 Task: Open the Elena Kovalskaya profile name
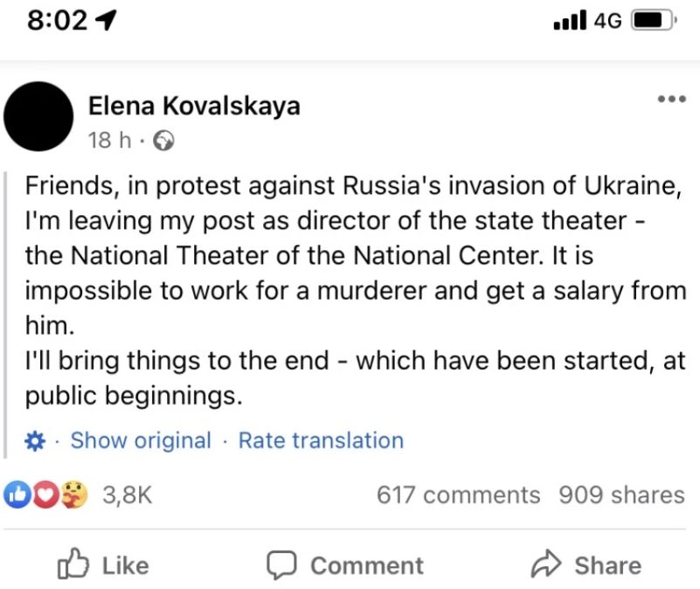coord(194,107)
